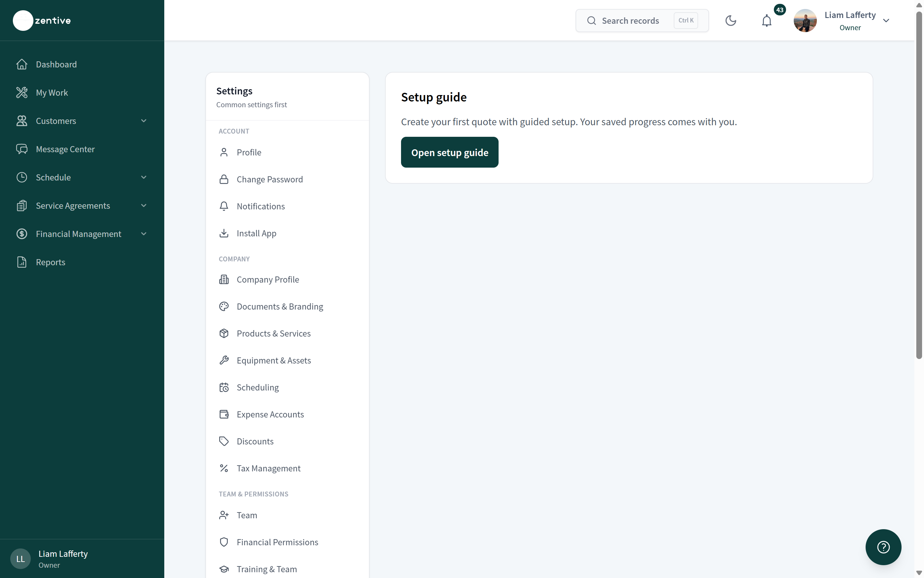924x578 pixels.
Task: Open Equipment & Assets settings
Action: tap(287, 361)
